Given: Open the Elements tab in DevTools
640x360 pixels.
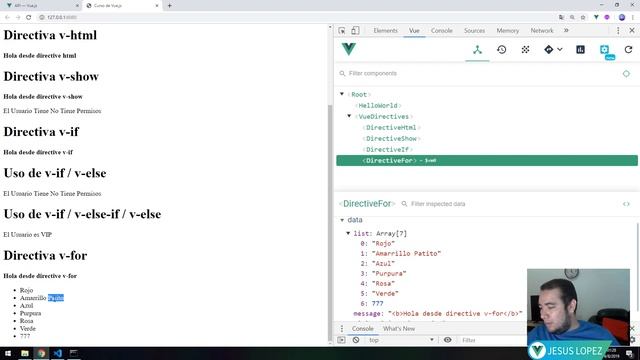Looking at the screenshot, I should point(385,31).
